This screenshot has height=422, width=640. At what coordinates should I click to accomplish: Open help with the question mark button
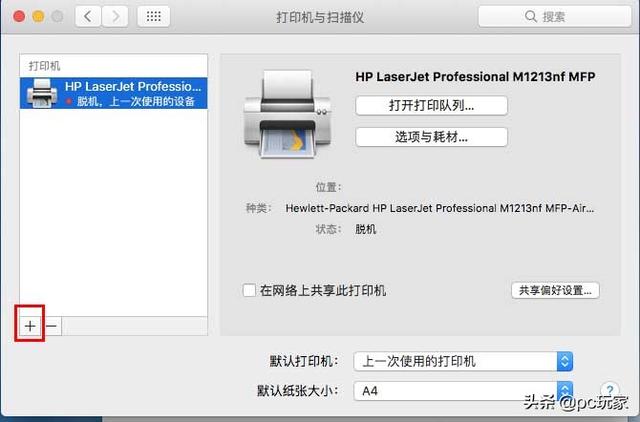point(610,390)
